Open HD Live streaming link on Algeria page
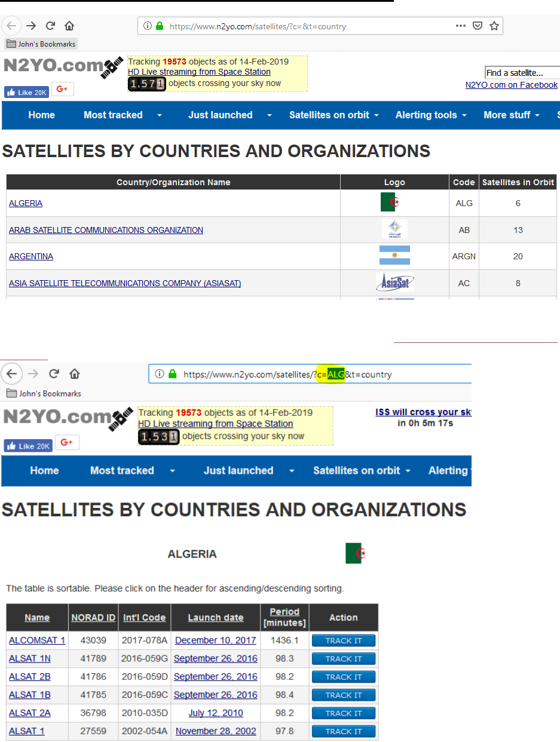This screenshot has width=560, height=742. coord(215,424)
